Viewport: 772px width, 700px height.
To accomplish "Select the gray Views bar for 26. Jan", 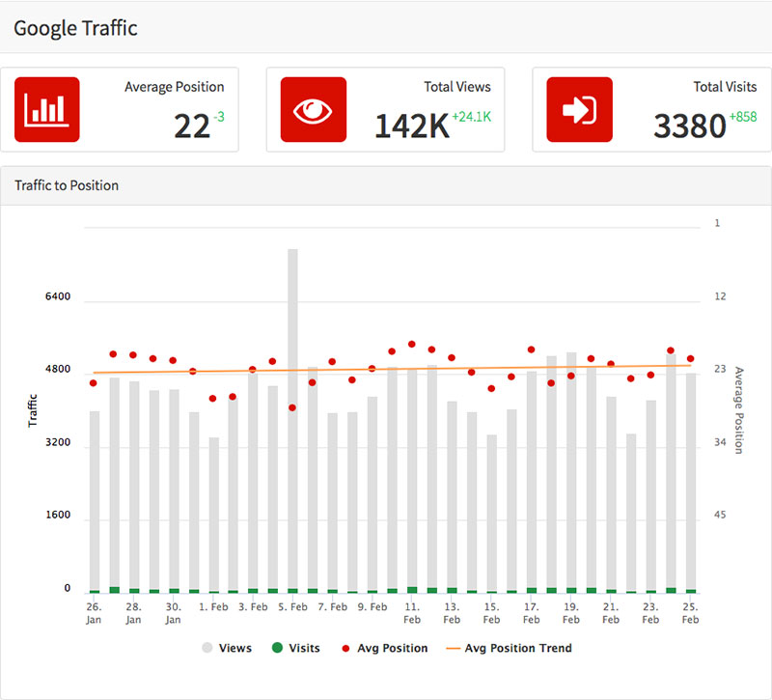I will pos(94,500).
